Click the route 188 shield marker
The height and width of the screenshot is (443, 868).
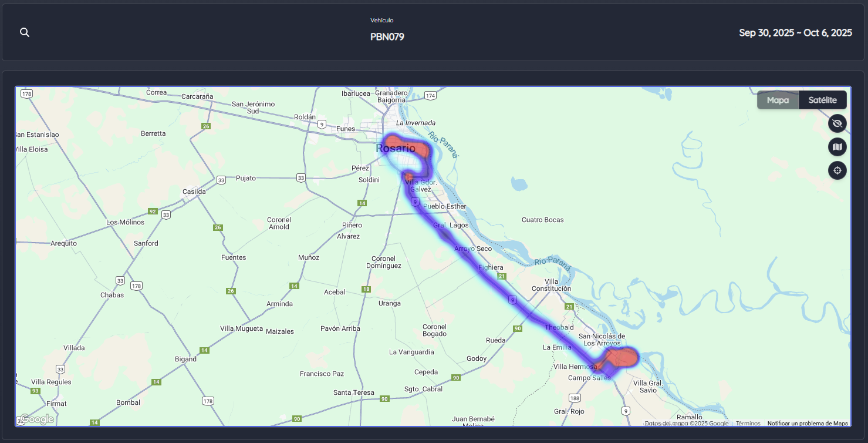[575, 397]
